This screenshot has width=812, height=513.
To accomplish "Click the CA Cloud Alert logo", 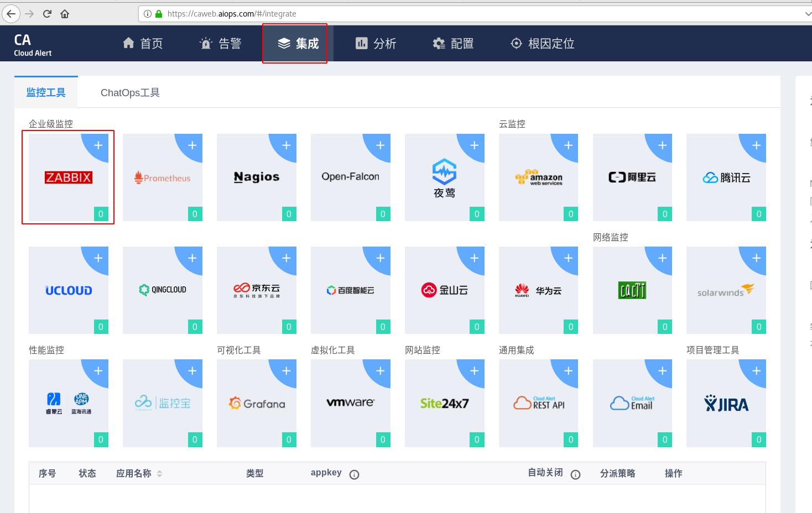I will point(33,45).
